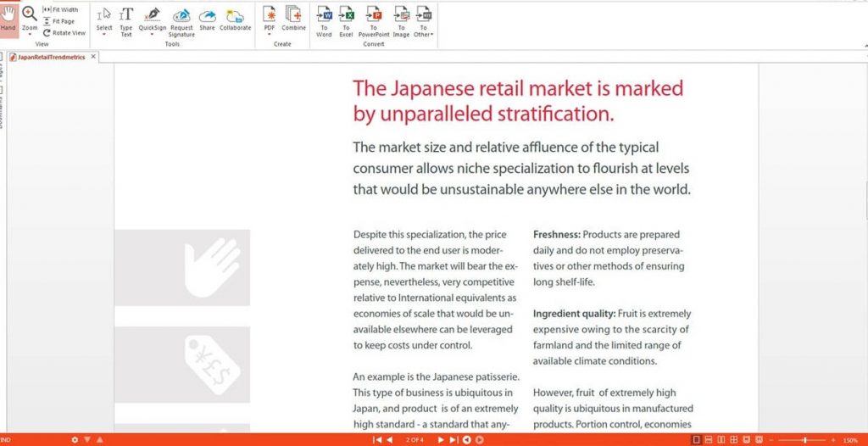868x446 pixels.
Task: Click Fit Page view option
Action: (60, 21)
